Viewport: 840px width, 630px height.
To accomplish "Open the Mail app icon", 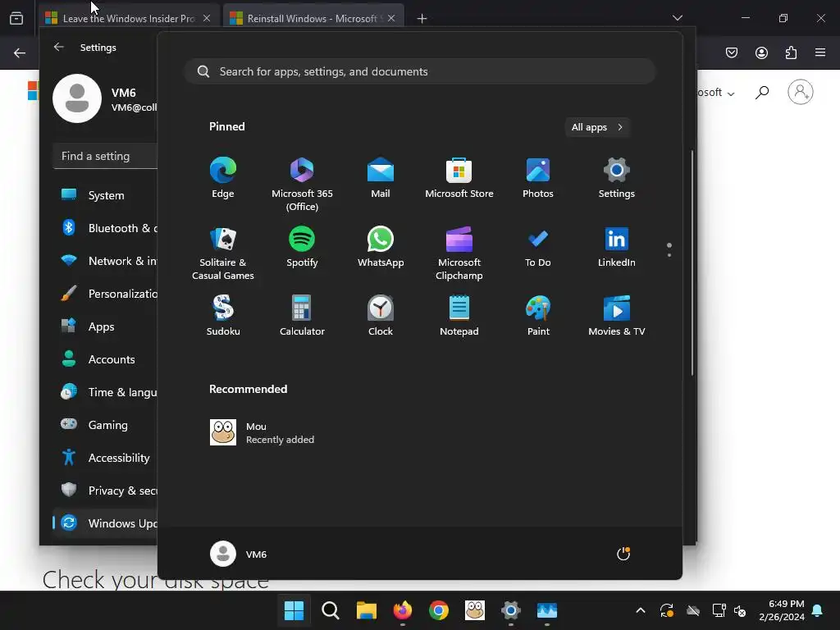I will click(x=381, y=178).
